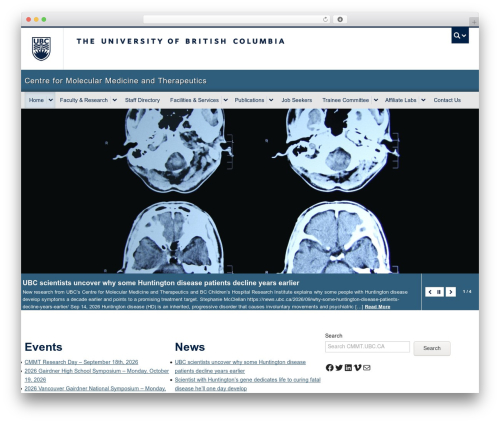
Task: Open the Facebook social icon
Action: (330, 367)
